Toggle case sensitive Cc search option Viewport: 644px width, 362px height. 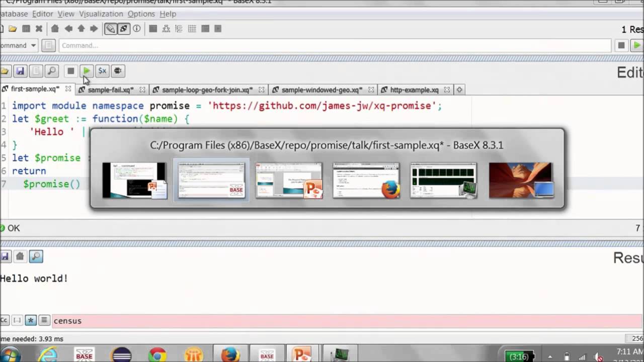pos(4,320)
